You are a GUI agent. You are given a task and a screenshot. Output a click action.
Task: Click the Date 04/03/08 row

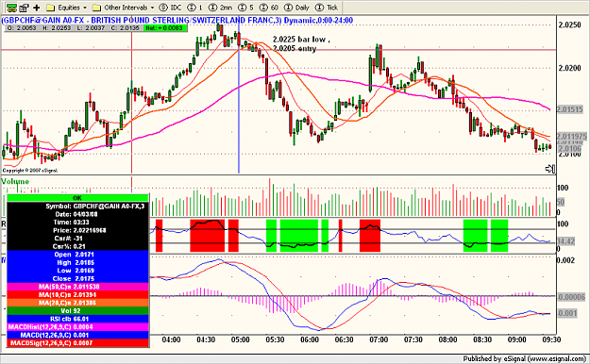point(77,214)
